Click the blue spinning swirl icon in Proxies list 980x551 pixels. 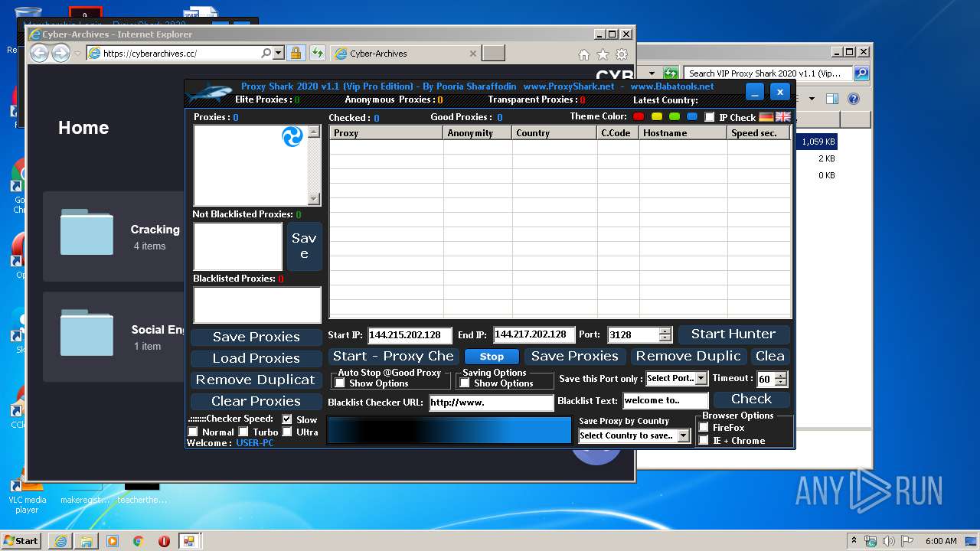point(292,137)
